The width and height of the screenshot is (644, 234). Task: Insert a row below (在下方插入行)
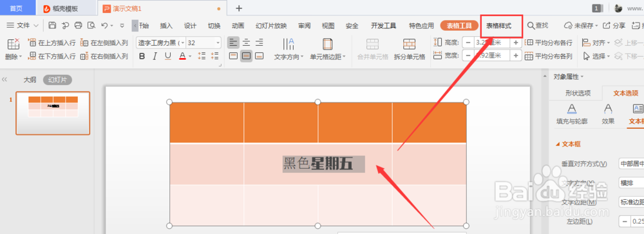tap(52, 56)
